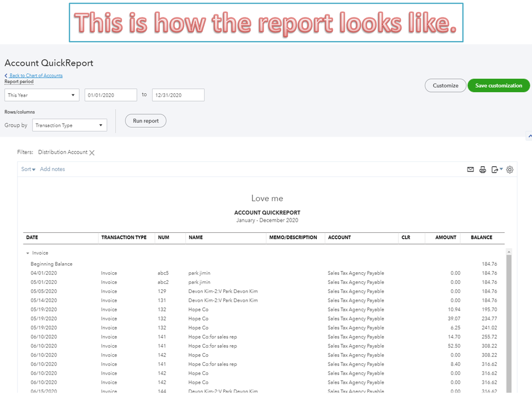This screenshot has height=399, width=532.
Task: Click the balance 255.72
Action: 489,337
